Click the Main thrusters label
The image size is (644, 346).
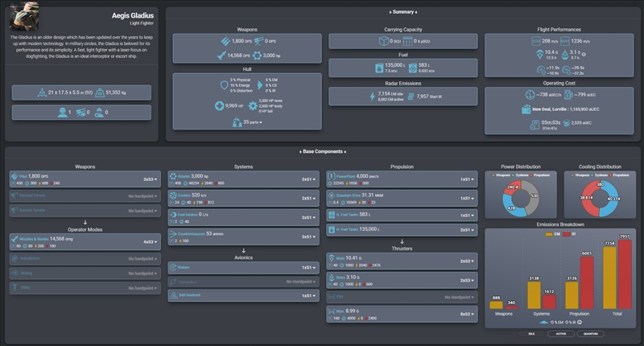340,258
